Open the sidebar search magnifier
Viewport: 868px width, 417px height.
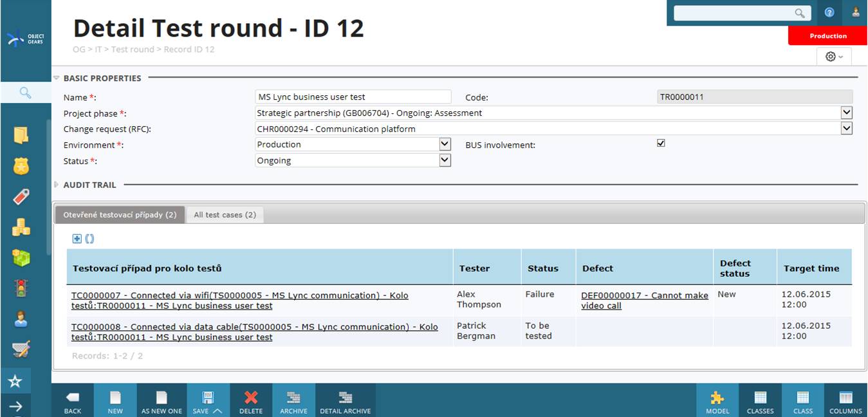(x=25, y=93)
